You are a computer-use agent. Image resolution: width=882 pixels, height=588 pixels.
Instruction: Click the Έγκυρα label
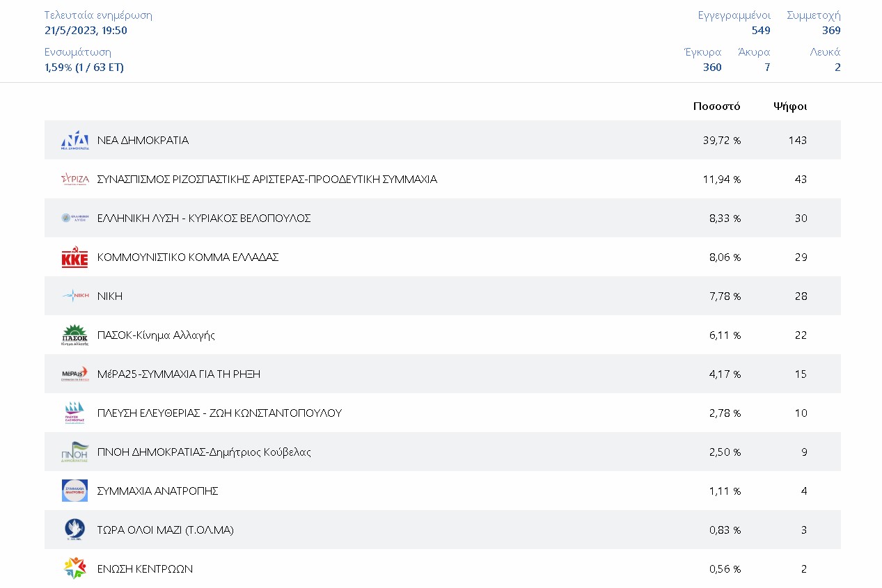pyautogui.click(x=703, y=52)
